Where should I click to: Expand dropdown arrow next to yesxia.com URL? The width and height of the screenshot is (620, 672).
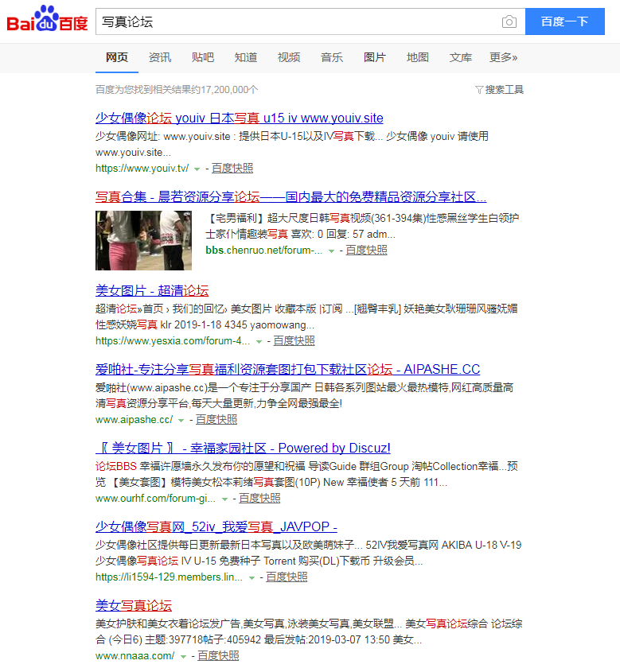pyautogui.click(x=259, y=342)
